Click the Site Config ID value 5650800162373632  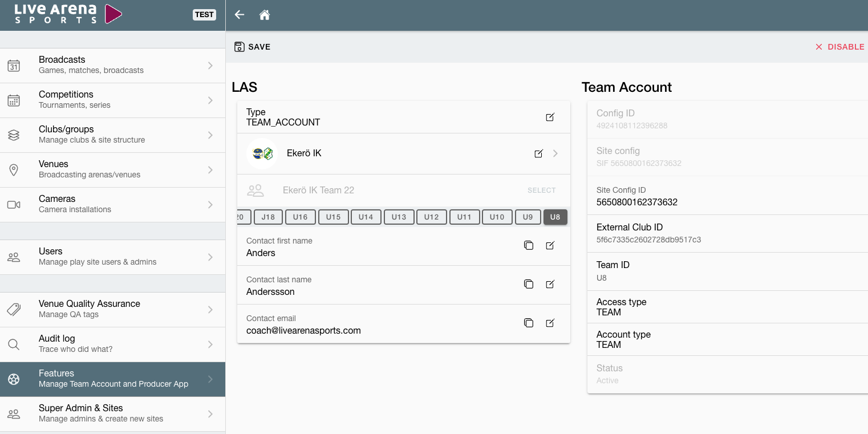(637, 202)
